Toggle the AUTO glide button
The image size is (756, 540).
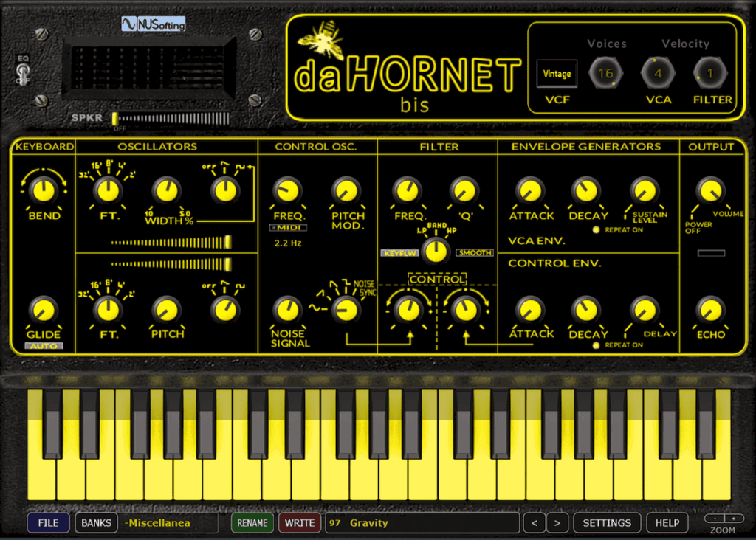tap(44, 346)
